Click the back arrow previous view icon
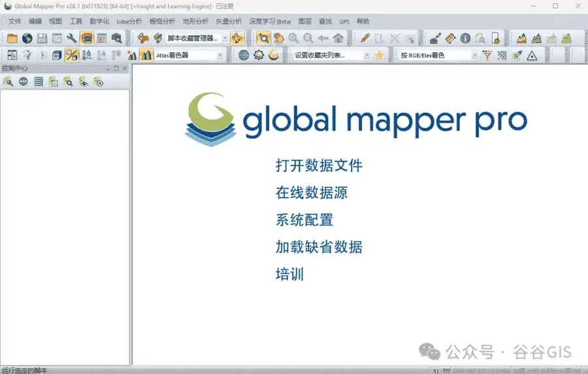 [323, 38]
